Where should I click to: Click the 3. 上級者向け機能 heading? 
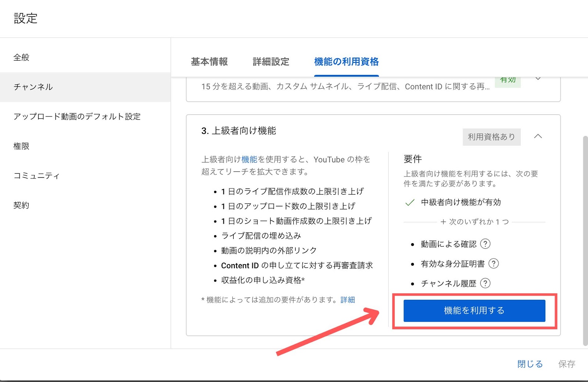pos(239,131)
